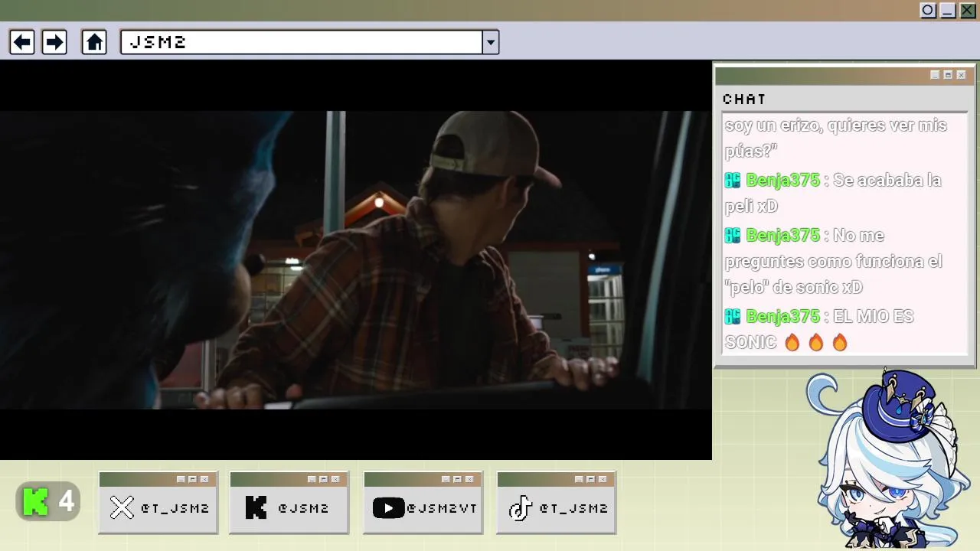Click Benja375 in 'EL MIO ES SONIC' message
The height and width of the screenshot is (551, 980).
click(782, 317)
